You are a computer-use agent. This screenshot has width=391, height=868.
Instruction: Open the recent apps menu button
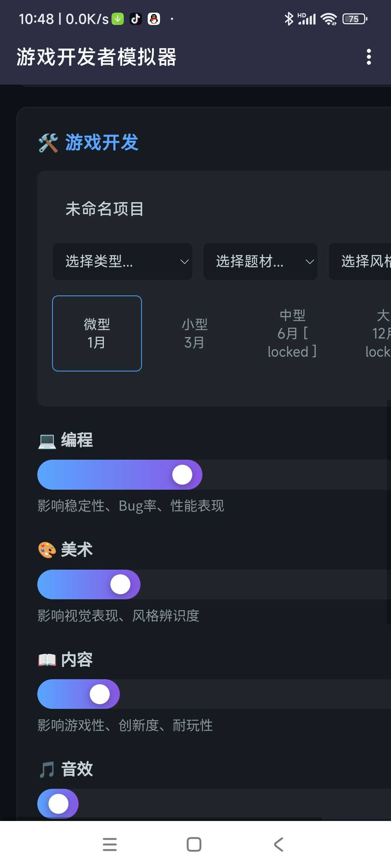[x=110, y=844]
